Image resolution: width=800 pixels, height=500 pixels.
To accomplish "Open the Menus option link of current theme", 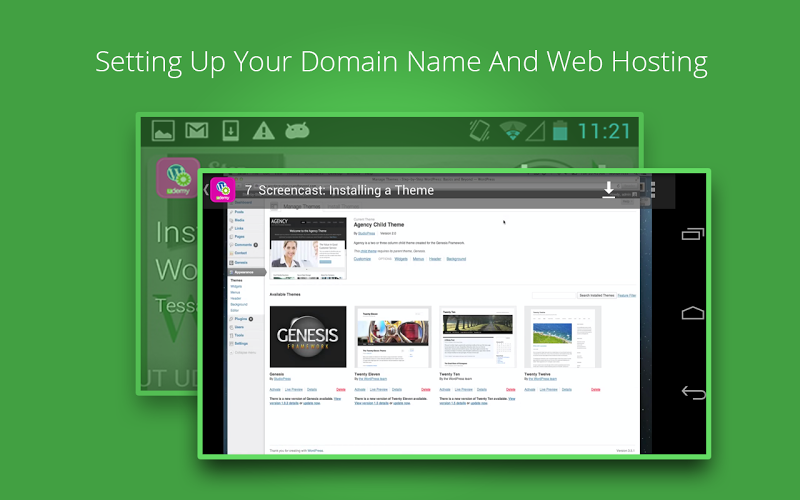I will tap(418, 259).
